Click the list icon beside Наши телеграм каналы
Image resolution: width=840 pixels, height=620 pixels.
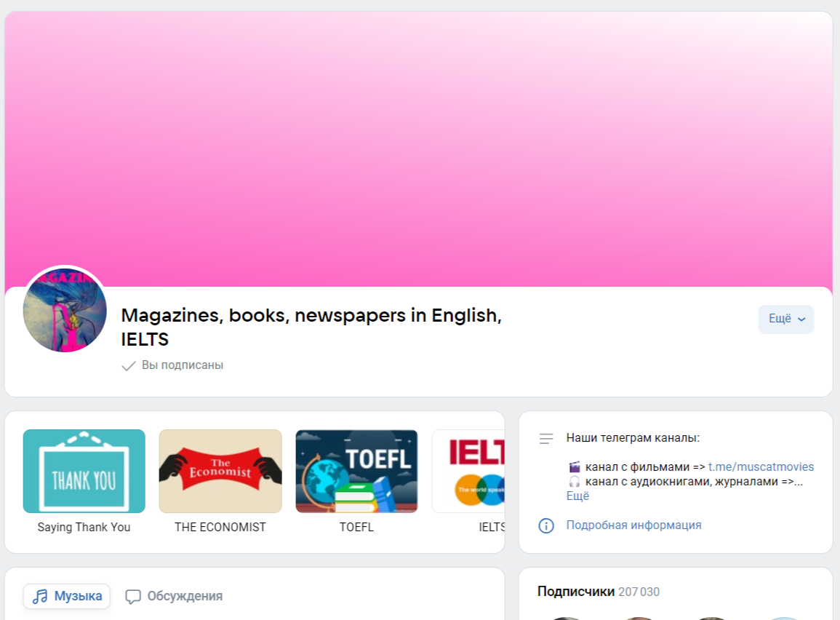pos(546,437)
